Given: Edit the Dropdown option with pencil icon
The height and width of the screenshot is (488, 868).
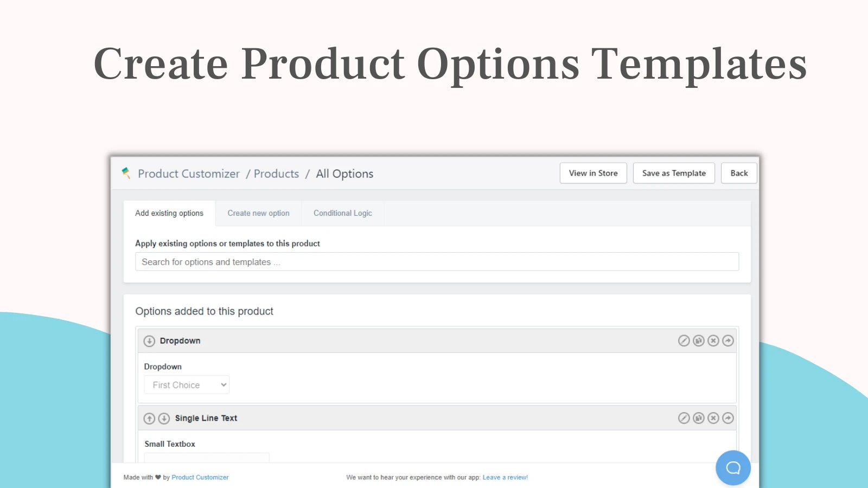Looking at the screenshot, I should [x=684, y=341].
